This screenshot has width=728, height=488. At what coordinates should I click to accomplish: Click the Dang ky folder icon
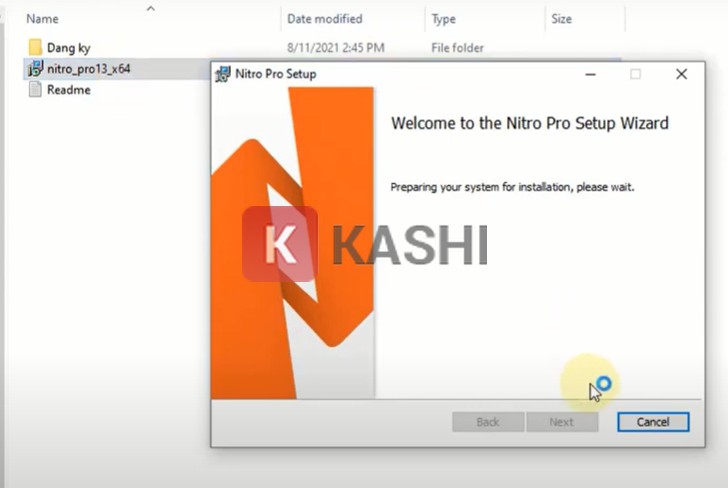click(35, 48)
